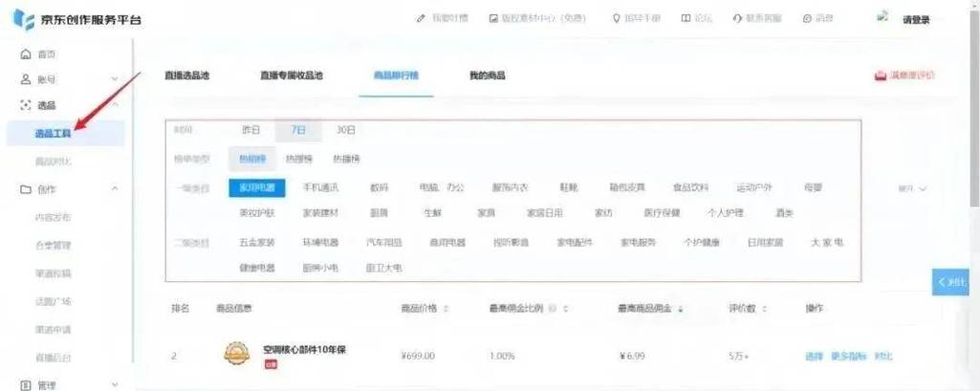
Task: Switch to the 直播专属收品池 tab
Action: [x=292, y=76]
